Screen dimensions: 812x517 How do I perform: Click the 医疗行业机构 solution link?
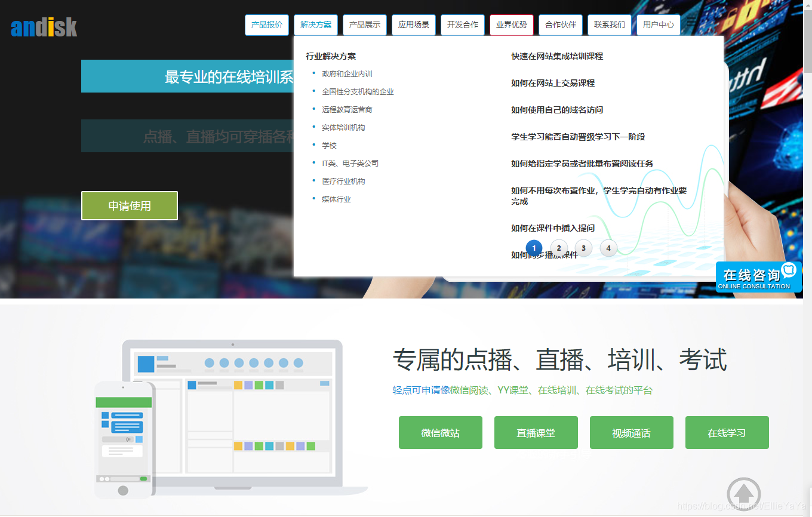pos(343,181)
